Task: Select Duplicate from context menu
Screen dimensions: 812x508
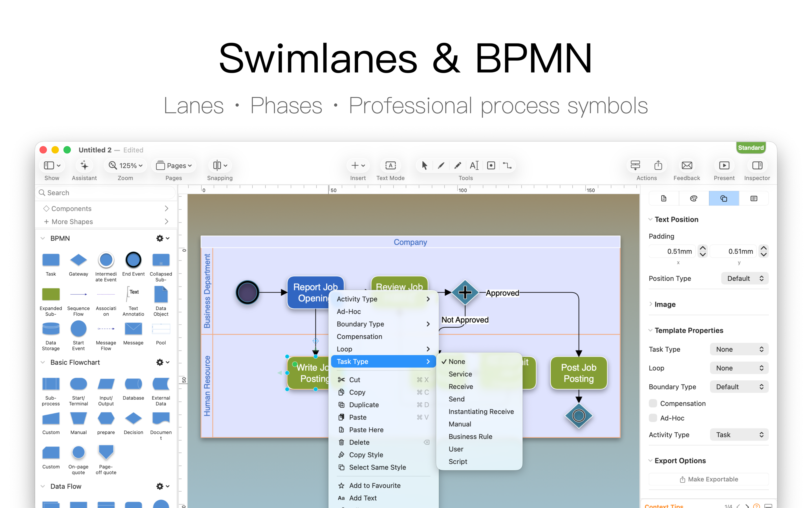Action: 383,405
